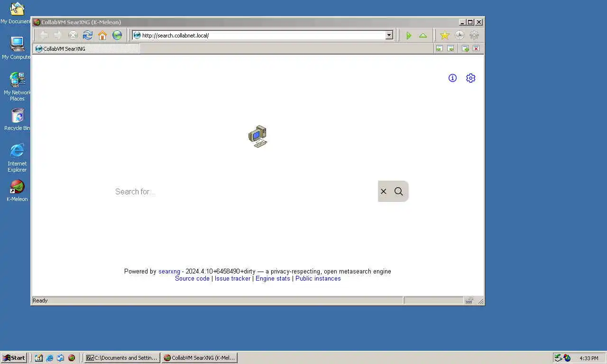The width and height of the screenshot is (607, 364).
Task: Click the green globe search icon
Action: (117, 35)
